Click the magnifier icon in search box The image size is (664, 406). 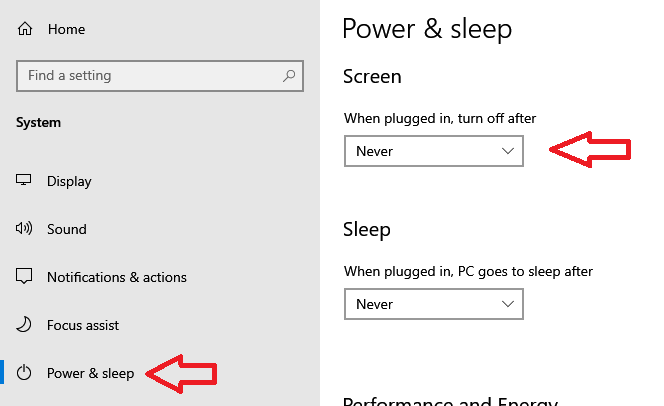pos(289,76)
